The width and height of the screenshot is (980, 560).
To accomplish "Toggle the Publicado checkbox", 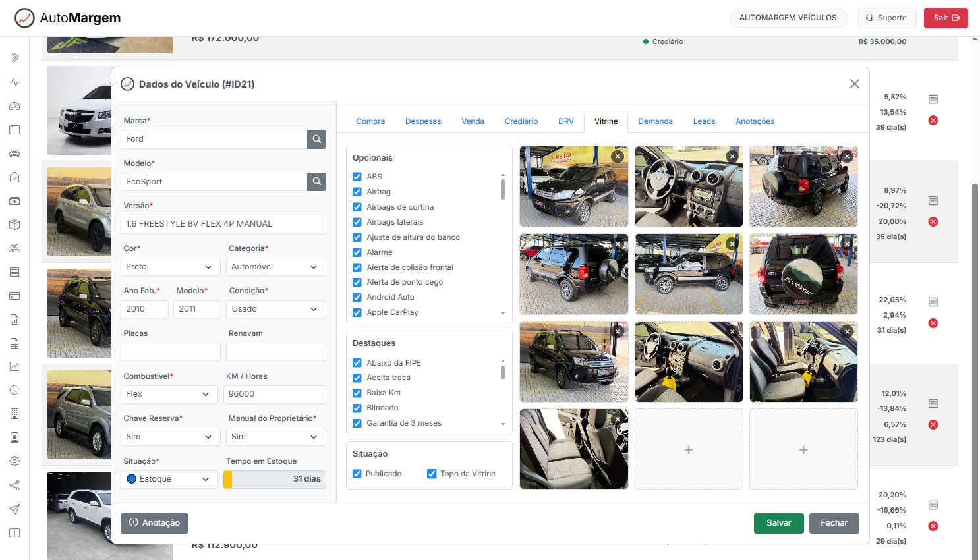I will coord(357,474).
